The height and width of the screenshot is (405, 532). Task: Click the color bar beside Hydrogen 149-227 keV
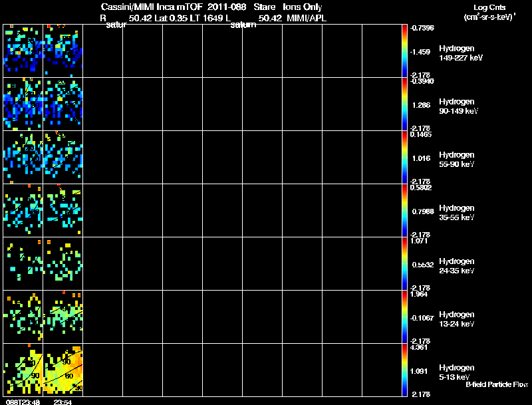point(404,51)
